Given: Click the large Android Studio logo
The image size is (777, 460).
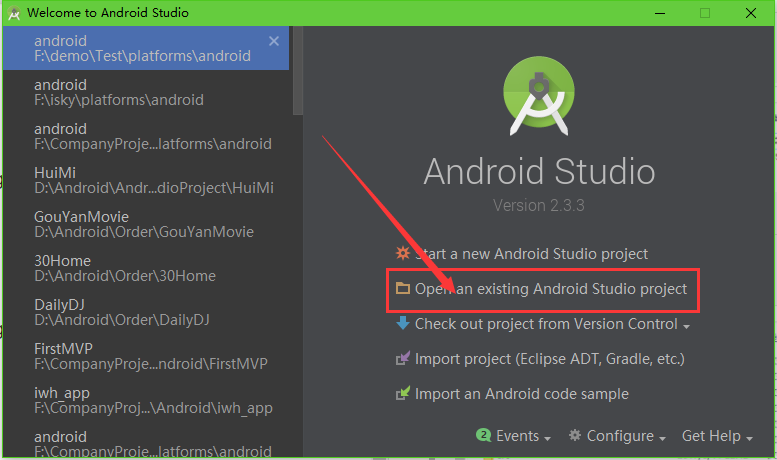Looking at the screenshot, I should pos(539,96).
